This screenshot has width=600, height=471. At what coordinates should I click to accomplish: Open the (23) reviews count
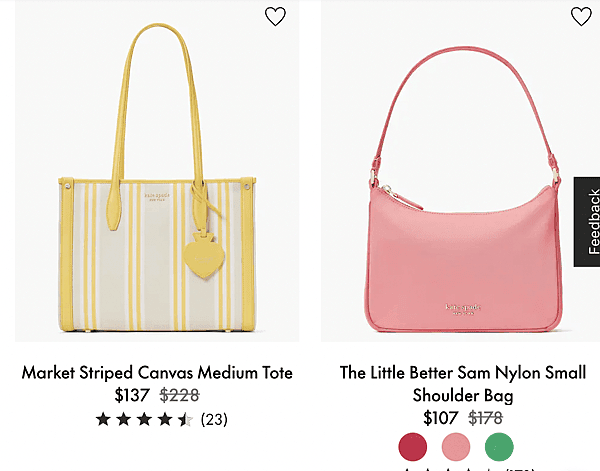(214, 419)
